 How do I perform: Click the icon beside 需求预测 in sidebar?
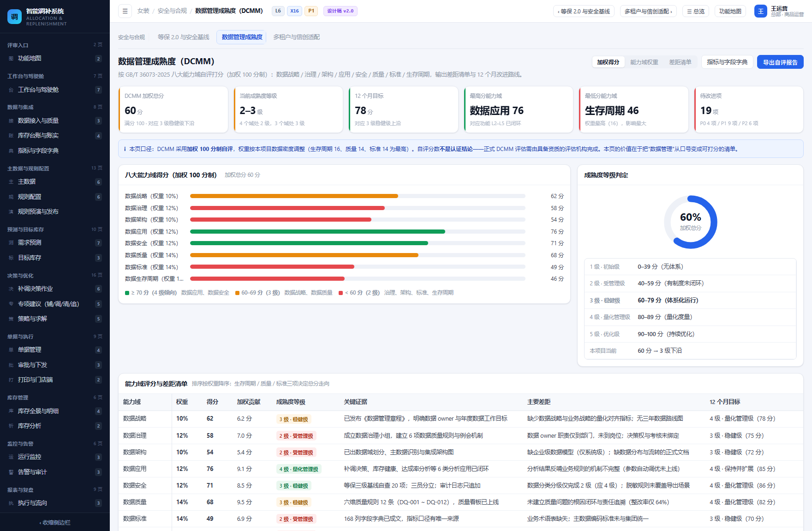pos(11,243)
